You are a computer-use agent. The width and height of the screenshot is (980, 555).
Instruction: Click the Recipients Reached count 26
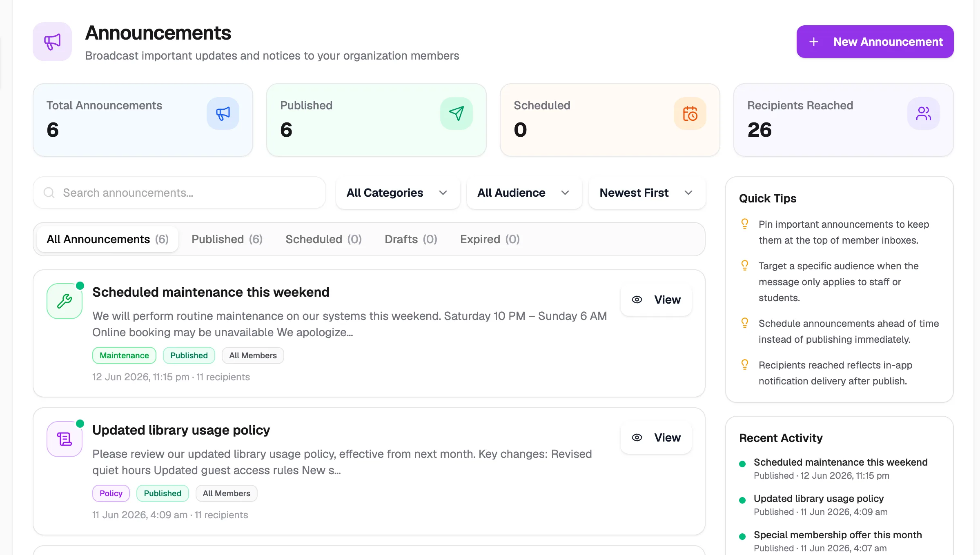[759, 130]
